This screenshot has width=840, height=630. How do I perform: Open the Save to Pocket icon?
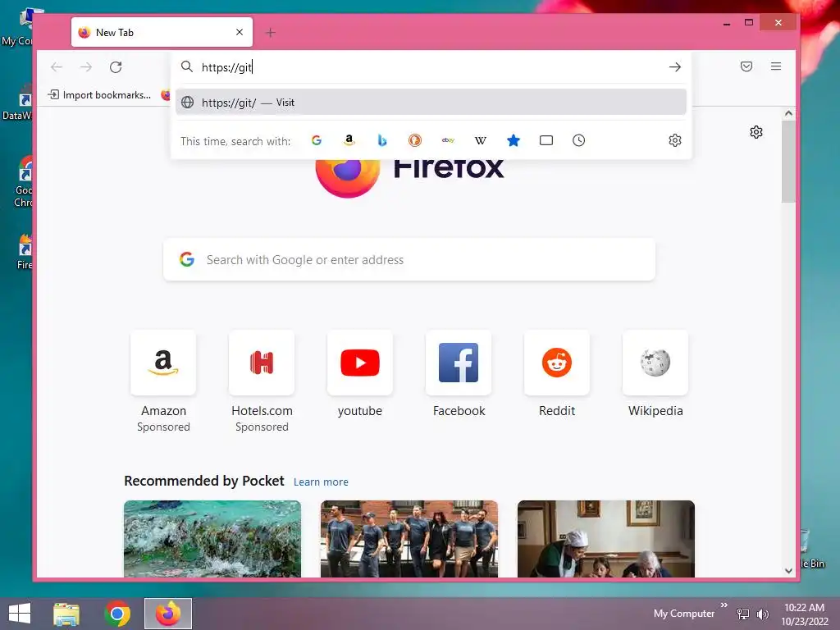746,66
